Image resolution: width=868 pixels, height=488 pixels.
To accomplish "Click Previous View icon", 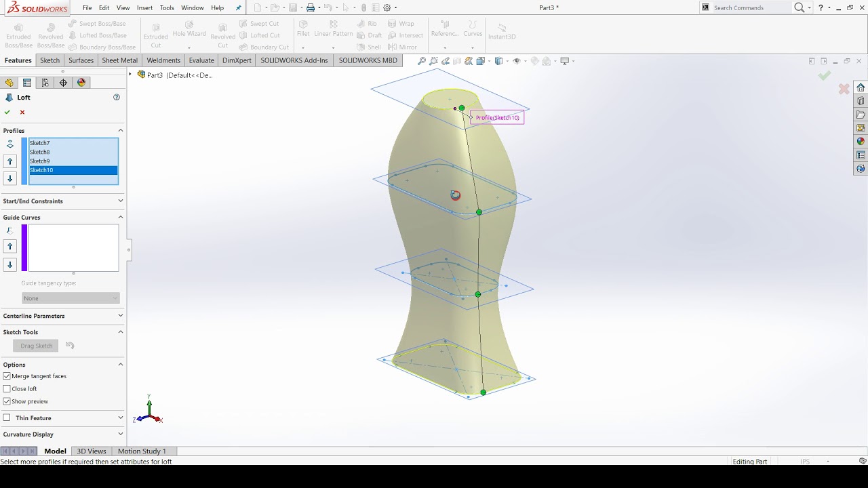I will (x=445, y=61).
